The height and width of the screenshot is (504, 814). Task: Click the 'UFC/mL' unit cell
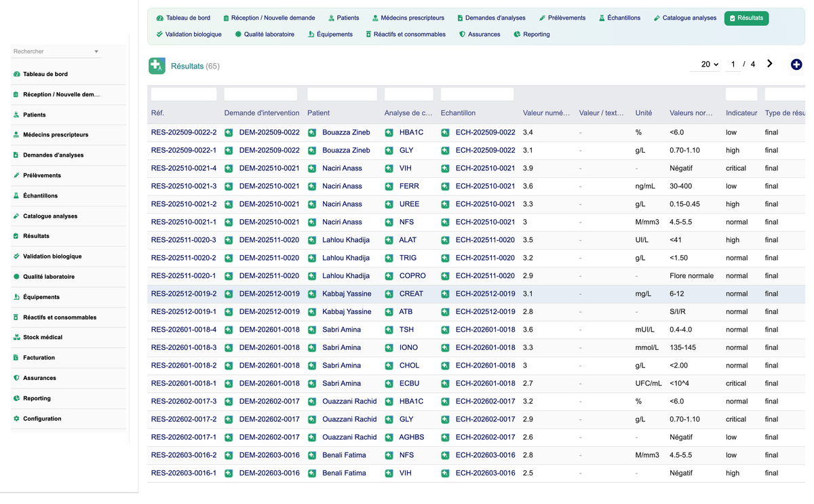[648, 384]
